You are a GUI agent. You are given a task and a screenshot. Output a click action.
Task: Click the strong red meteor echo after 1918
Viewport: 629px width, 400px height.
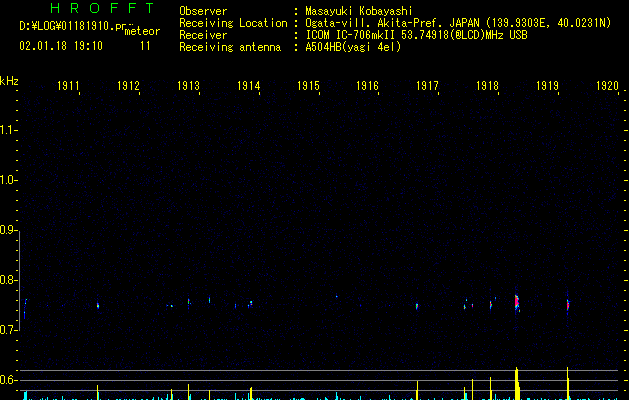pyautogui.click(x=517, y=303)
